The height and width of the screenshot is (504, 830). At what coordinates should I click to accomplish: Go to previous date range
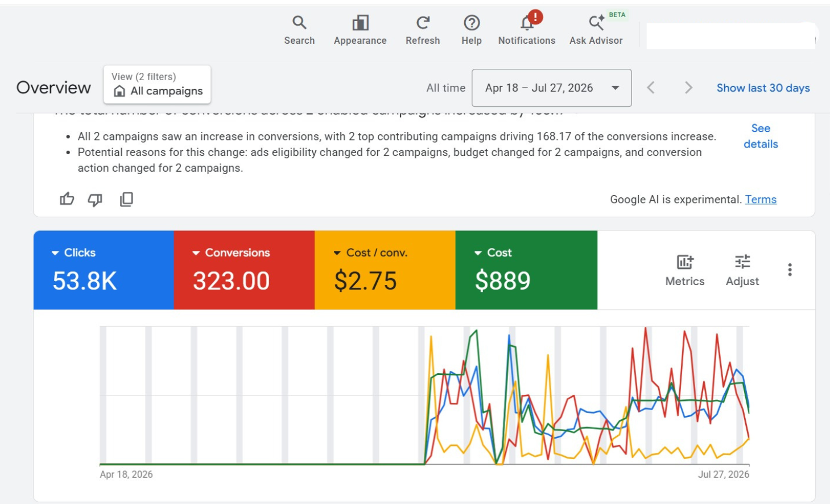(651, 88)
